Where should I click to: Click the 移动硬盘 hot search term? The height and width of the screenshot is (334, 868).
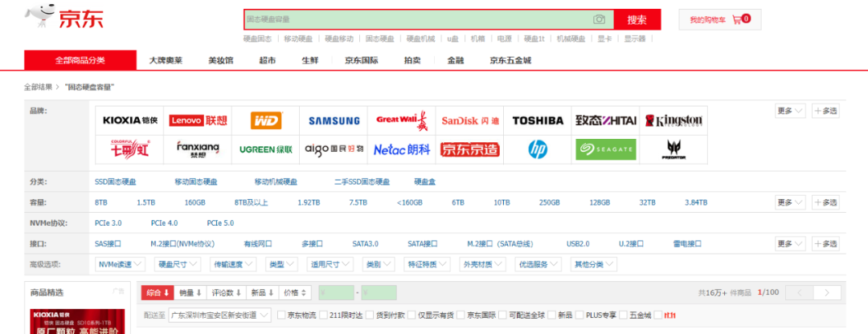(x=298, y=39)
